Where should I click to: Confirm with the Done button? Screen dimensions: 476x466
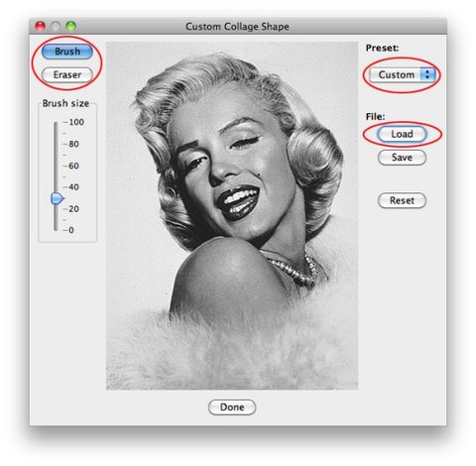(232, 408)
